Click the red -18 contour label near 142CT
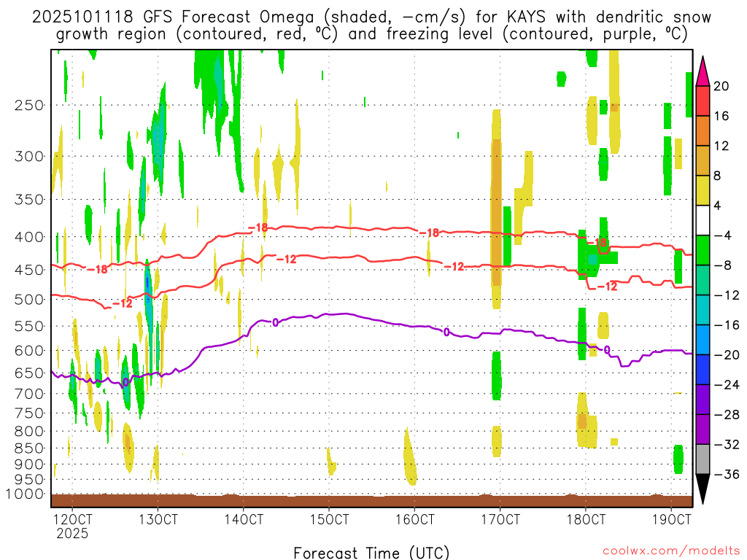The image size is (747, 560). coord(258,228)
